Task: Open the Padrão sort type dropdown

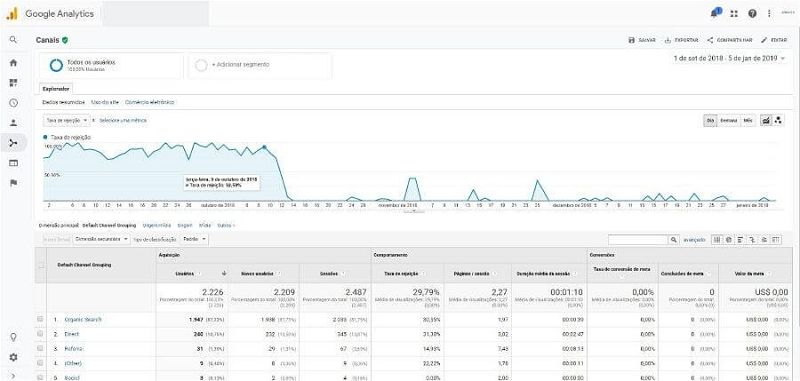Action: 195,239
